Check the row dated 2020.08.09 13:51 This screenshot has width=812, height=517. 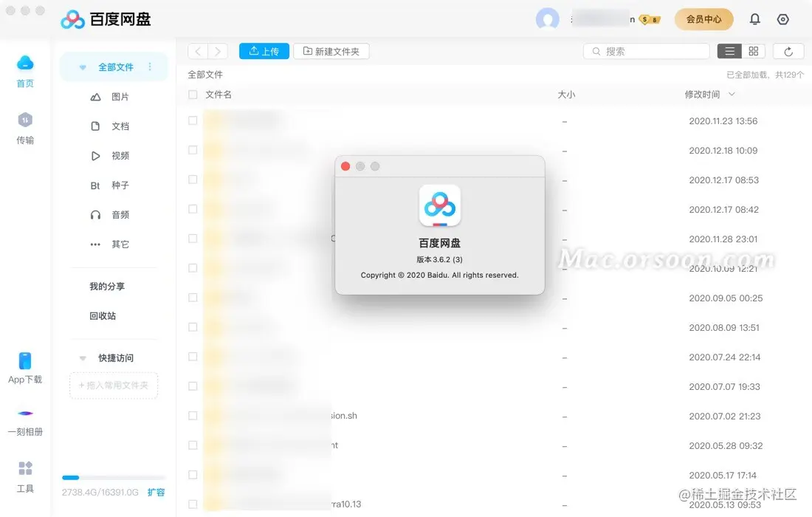(193, 327)
